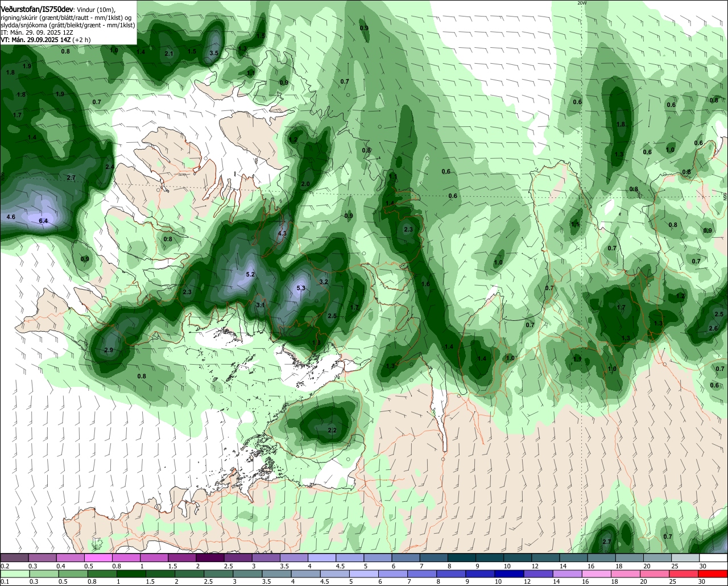The width and height of the screenshot is (728, 586).
Task: Click the 3.2 value label
Action: (x=324, y=282)
